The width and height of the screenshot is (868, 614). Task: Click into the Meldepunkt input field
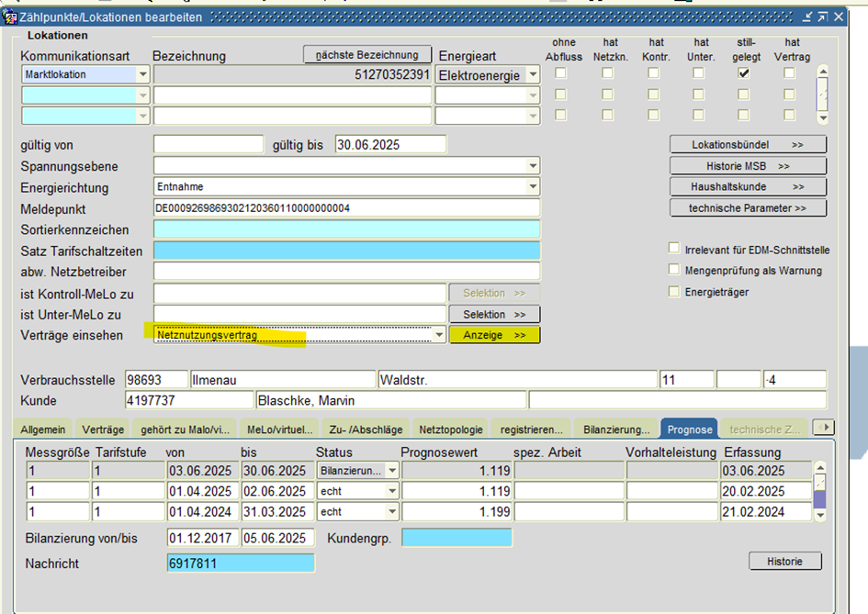tap(346, 208)
